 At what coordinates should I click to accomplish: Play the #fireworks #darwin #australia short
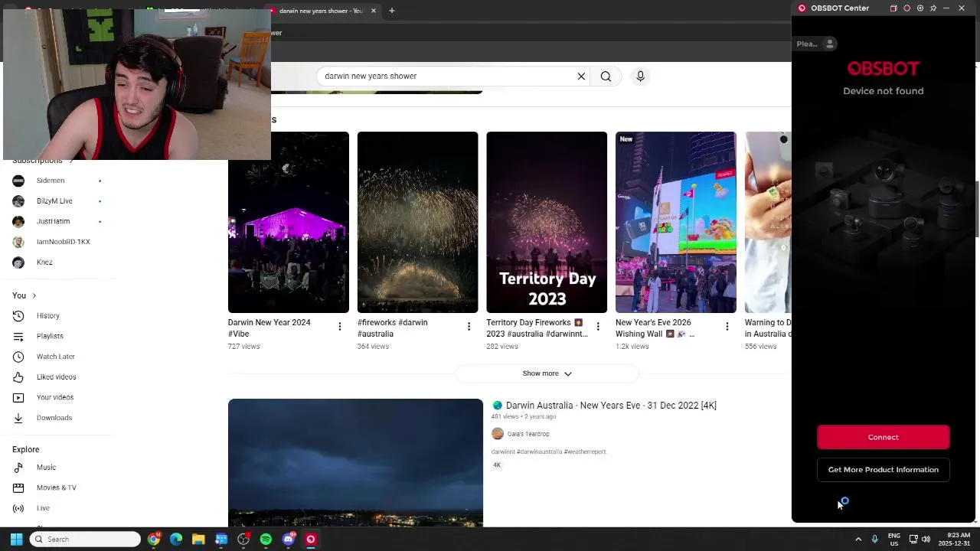[417, 222]
